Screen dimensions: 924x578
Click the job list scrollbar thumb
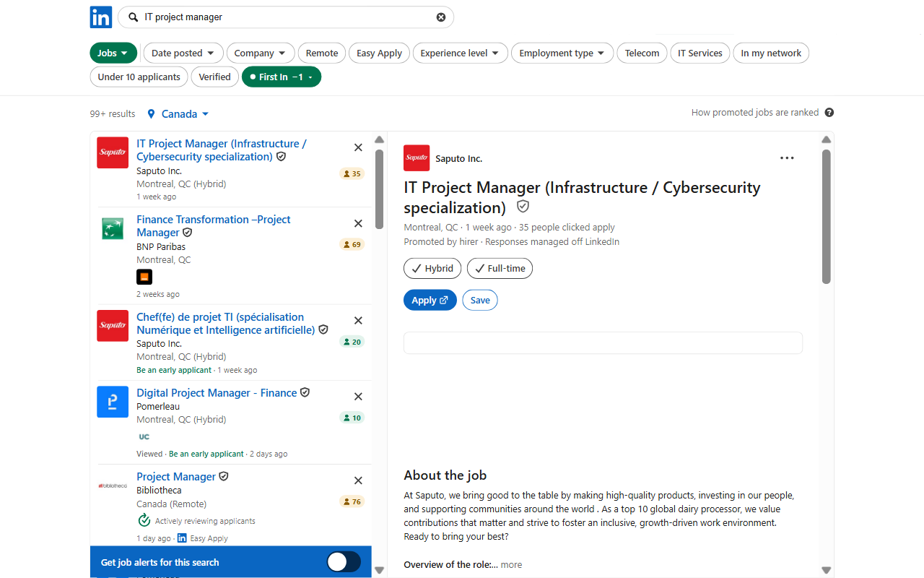pyautogui.click(x=379, y=189)
